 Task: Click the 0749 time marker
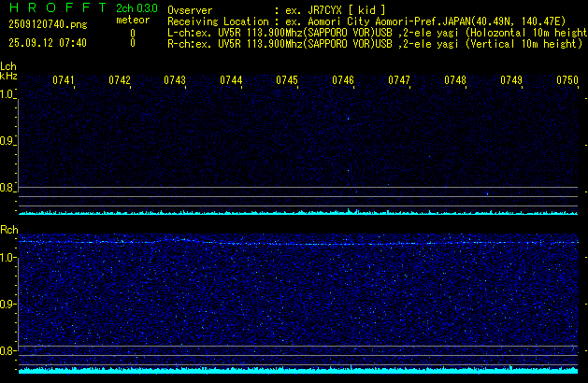click(x=511, y=80)
